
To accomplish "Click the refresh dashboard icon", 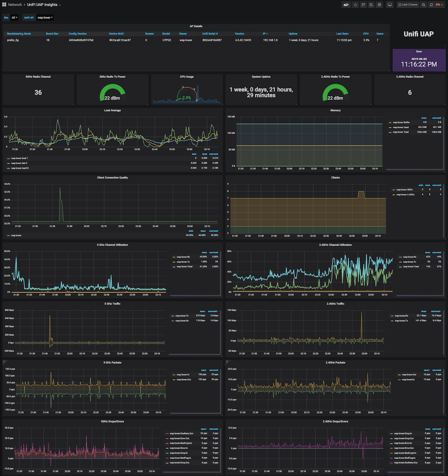I will (431, 5).
